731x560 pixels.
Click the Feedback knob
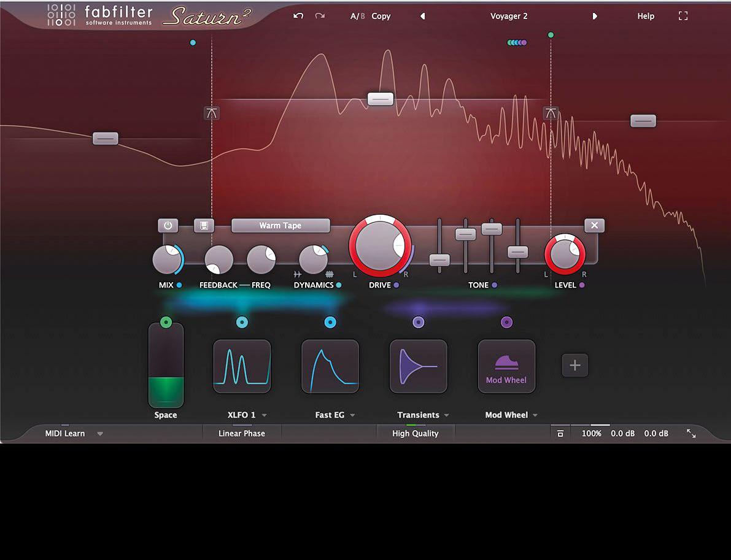[219, 259]
